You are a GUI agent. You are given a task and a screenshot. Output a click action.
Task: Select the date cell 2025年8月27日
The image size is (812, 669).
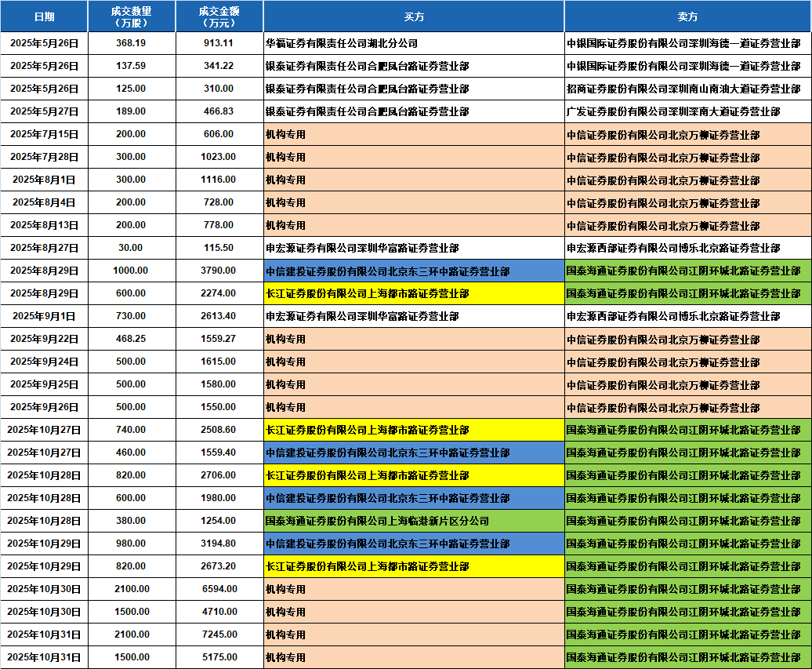coord(44,248)
